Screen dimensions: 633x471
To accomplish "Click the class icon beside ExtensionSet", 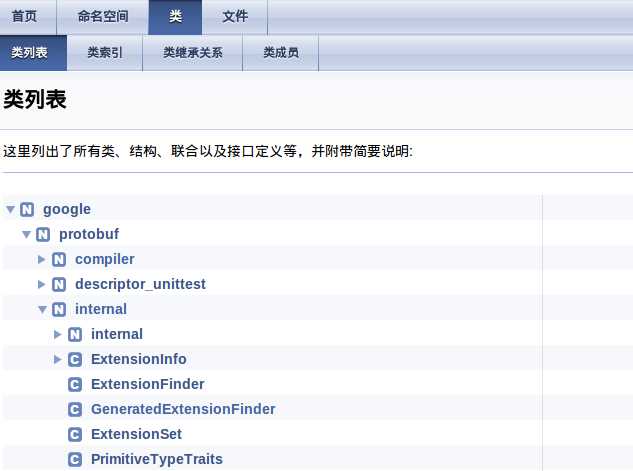I will coord(75,435).
